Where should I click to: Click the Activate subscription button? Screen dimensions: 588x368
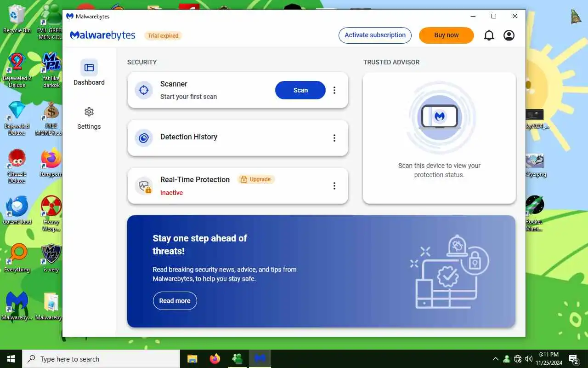tap(375, 35)
